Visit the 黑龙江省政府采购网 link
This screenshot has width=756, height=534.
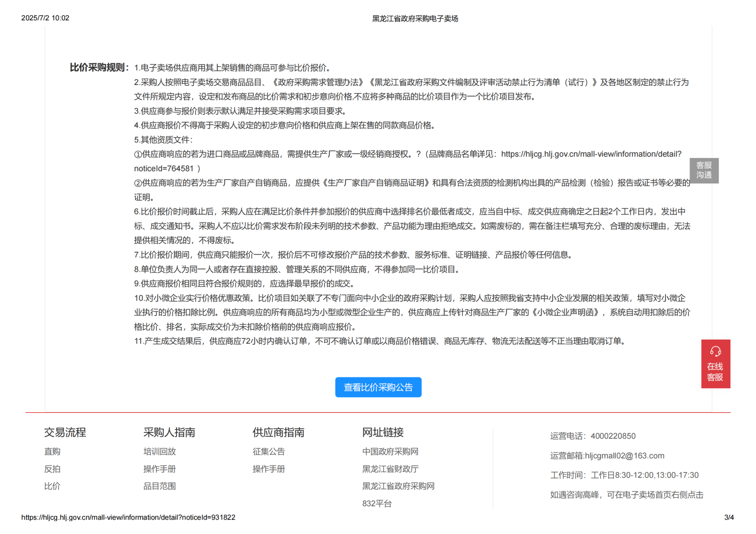398,486
